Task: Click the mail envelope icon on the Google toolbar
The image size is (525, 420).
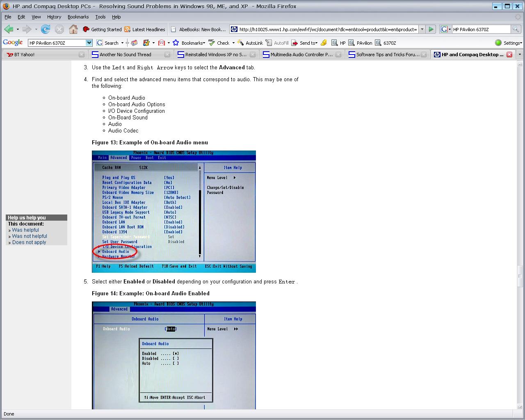Action: click(x=162, y=43)
